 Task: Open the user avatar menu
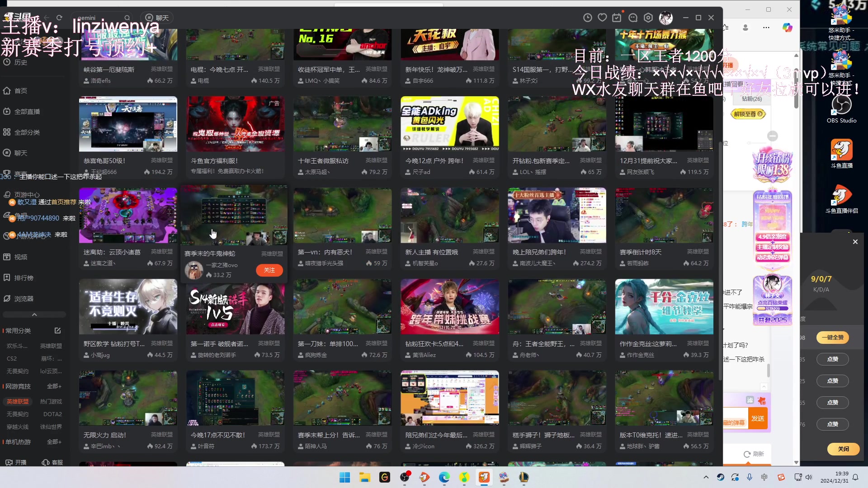[x=665, y=18]
